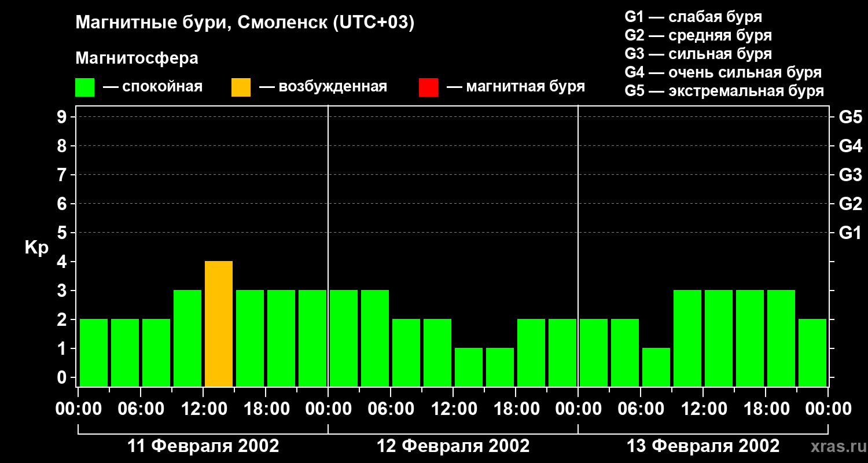
Task: Click the G4 label on the right axis
Action: pyautogui.click(x=850, y=146)
